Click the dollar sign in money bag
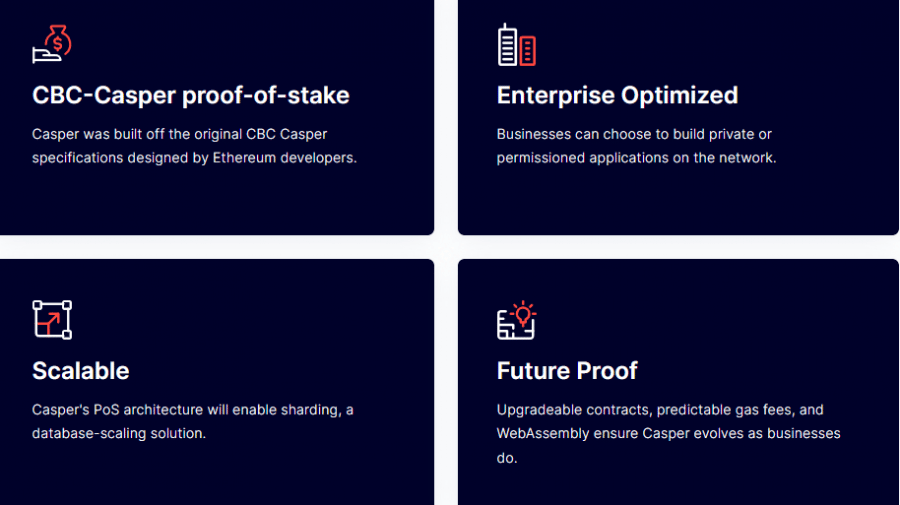Image resolution: width=900 pixels, height=505 pixels. pos(58,43)
